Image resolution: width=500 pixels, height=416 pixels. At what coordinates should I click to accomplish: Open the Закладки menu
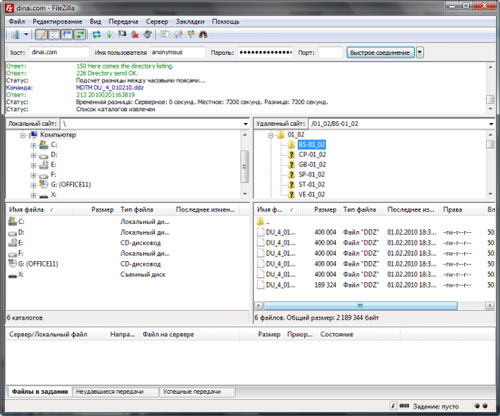click(x=190, y=22)
